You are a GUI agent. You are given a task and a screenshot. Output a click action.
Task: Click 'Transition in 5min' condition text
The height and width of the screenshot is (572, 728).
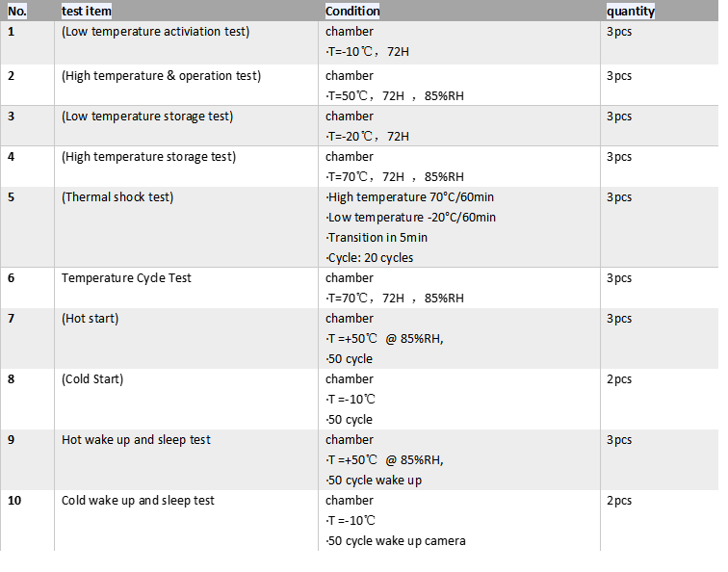coord(377,238)
